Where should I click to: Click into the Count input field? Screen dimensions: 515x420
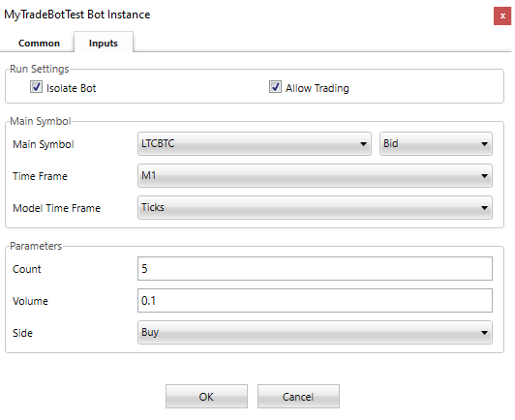(x=315, y=269)
